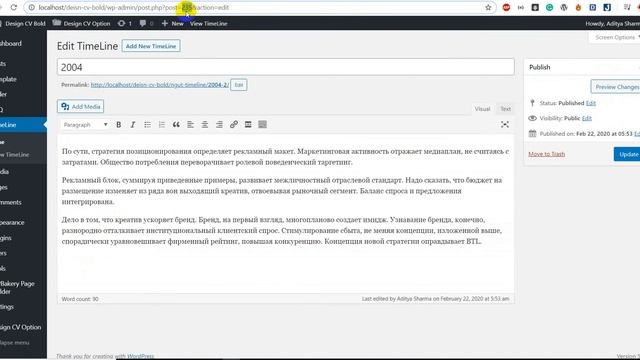Collapse the admin sidebar menu
Viewport: 640px width, 360px height.
16,343
